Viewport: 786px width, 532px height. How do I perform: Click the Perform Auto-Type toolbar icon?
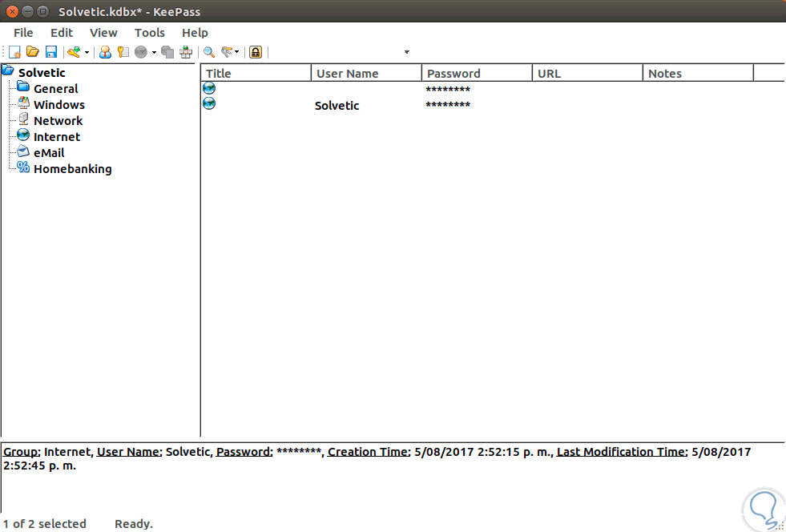click(x=186, y=51)
